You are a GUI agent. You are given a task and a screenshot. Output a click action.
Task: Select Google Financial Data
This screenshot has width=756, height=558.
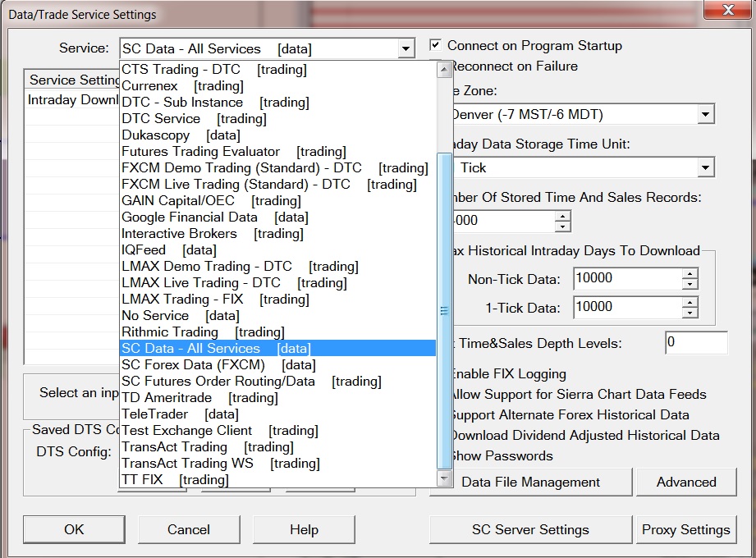pos(277,217)
